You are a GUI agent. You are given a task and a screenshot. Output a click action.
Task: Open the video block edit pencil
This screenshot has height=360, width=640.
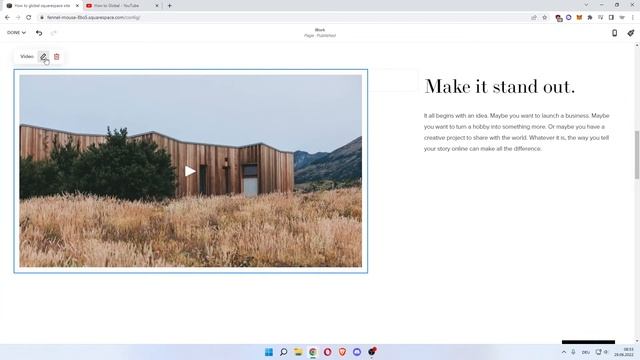[x=43, y=57]
